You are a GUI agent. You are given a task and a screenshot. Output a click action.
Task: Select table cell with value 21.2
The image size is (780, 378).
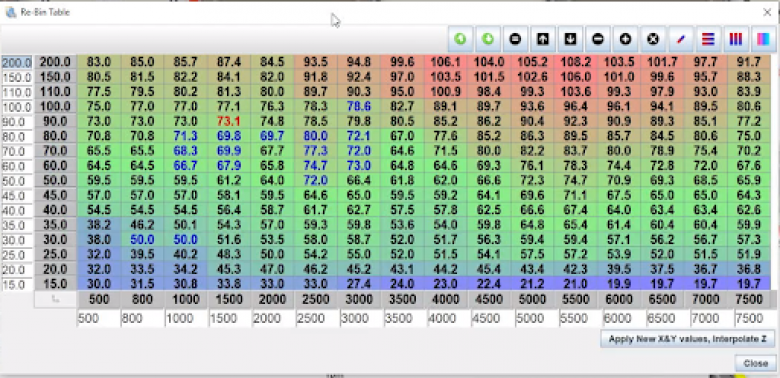[x=533, y=284]
